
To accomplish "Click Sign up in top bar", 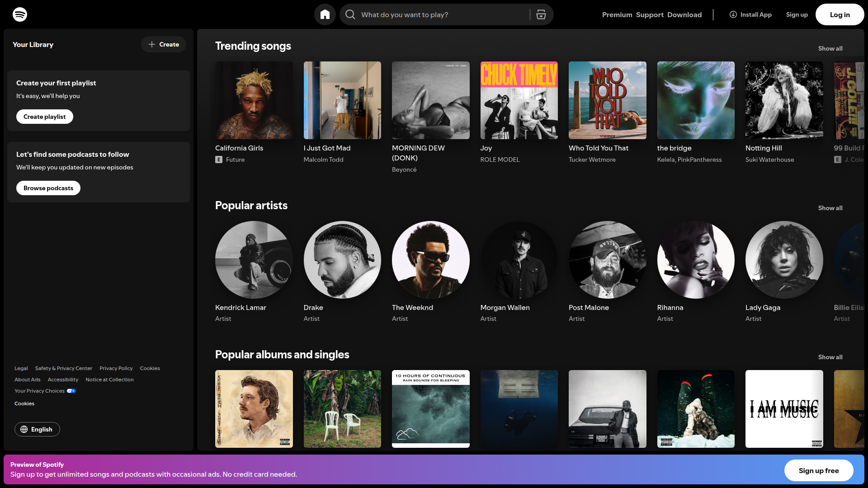I will [x=797, y=14].
